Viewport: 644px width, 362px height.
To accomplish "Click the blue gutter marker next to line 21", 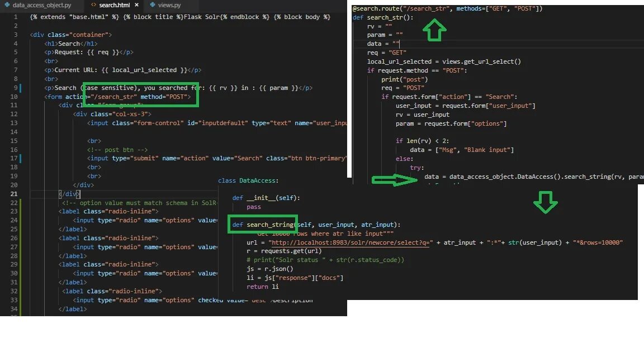I will click(21, 194).
